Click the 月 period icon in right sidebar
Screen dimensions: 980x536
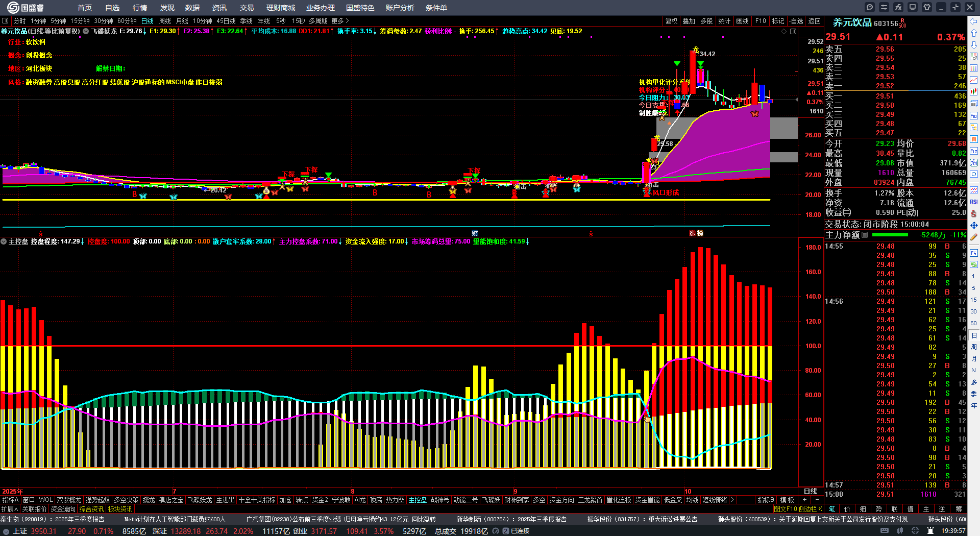pos(974,359)
